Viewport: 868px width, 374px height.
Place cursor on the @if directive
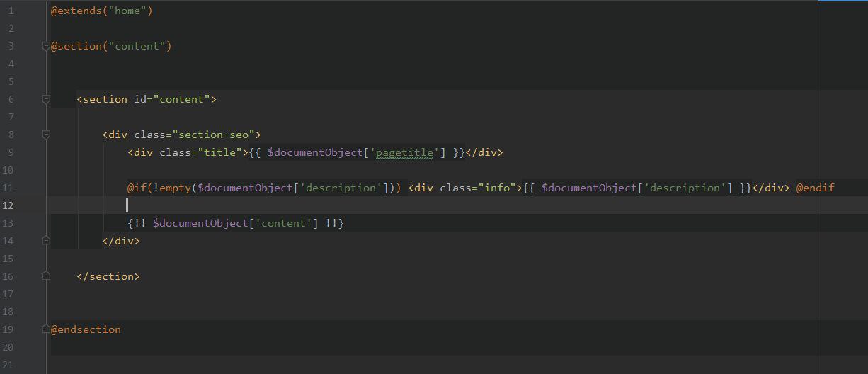click(x=137, y=188)
